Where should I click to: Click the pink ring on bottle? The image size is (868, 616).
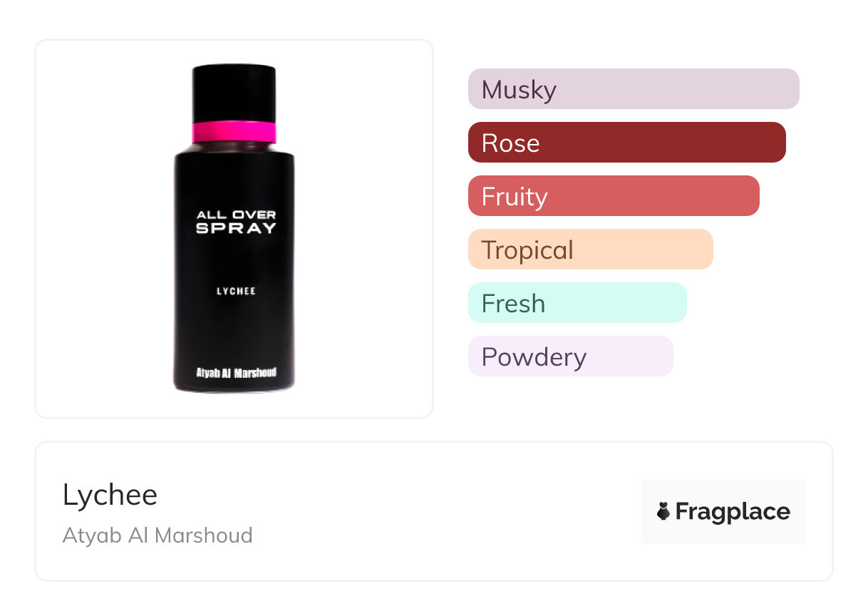coord(234,133)
